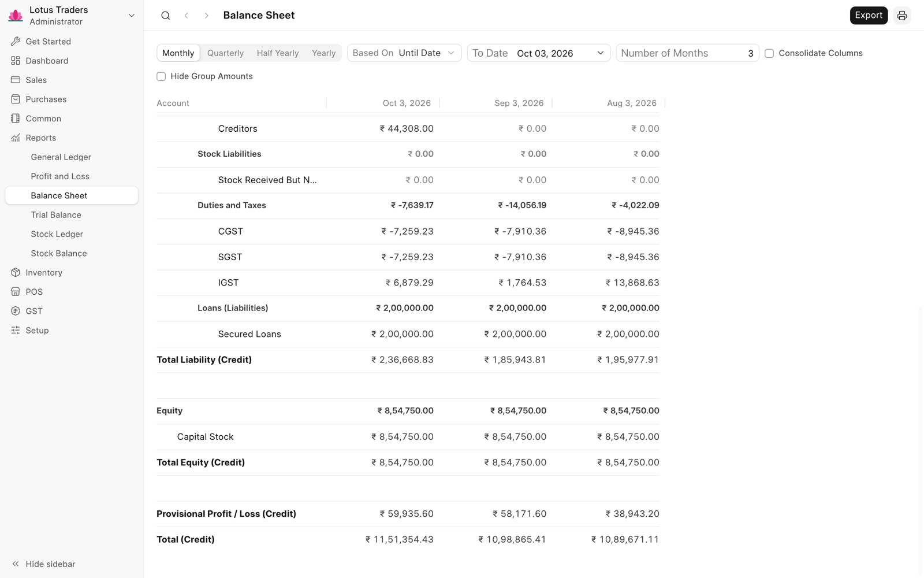This screenshot has width=924, height=578.
Task: Click the print icon button
Action: click(902, 16)
